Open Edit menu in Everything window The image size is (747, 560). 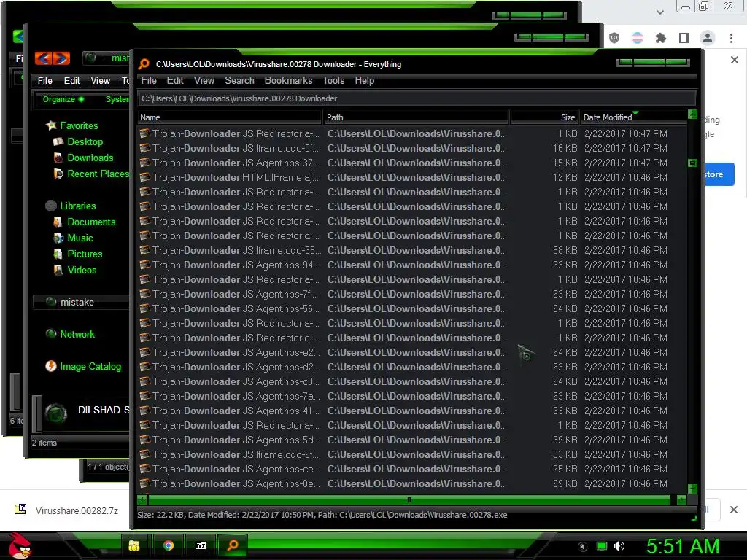(175, 80)
